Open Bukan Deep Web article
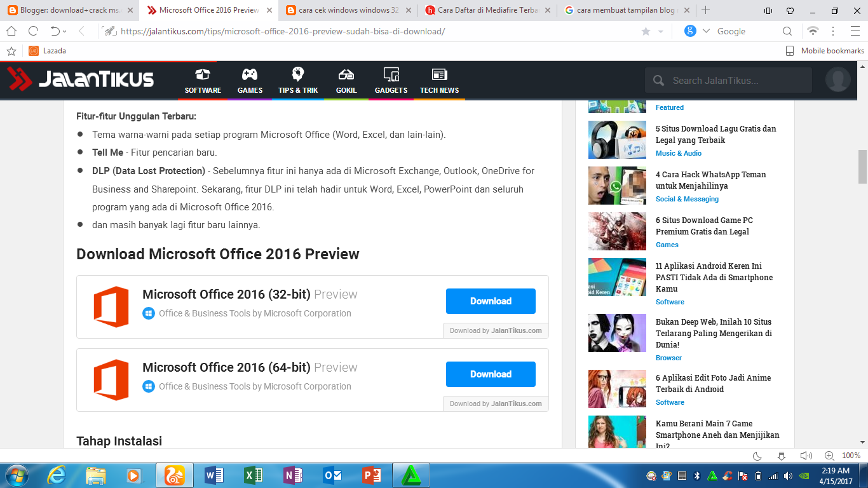The image size is (868, 488). tap(714, 333)
